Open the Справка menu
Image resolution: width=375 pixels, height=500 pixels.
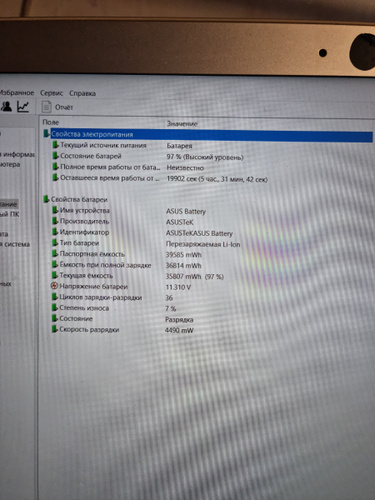coord(82,93)
